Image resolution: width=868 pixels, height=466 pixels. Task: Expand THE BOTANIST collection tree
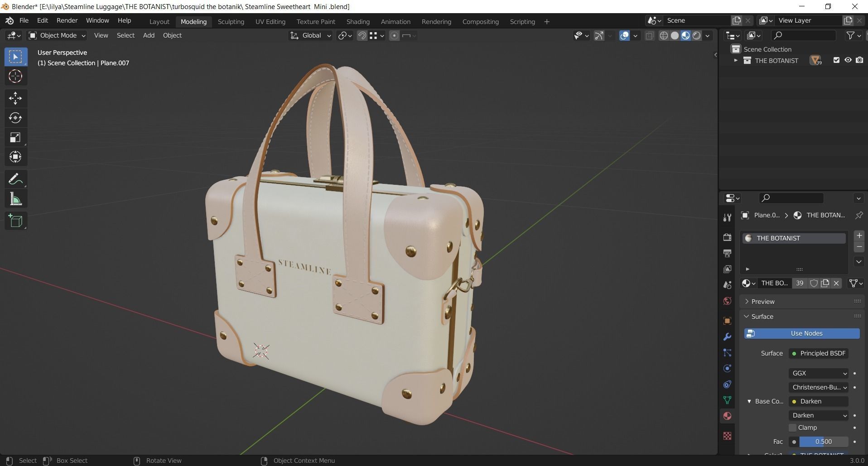click(x=735, y=60)
